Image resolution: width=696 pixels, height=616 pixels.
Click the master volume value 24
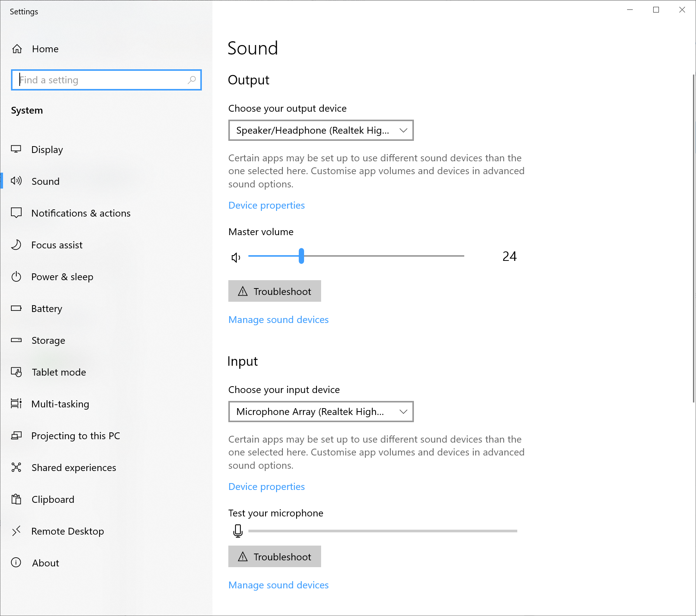tap(509, 256)
